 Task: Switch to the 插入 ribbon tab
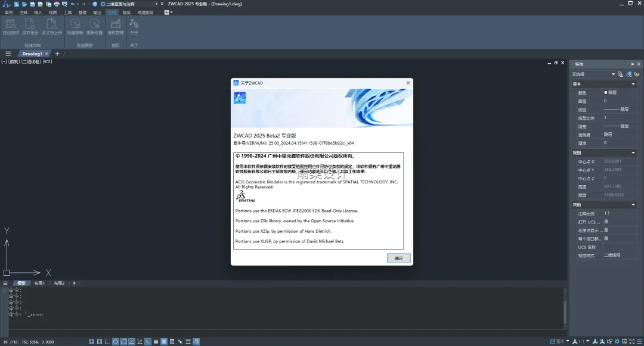pyautogui.click(x=38, y=13)
